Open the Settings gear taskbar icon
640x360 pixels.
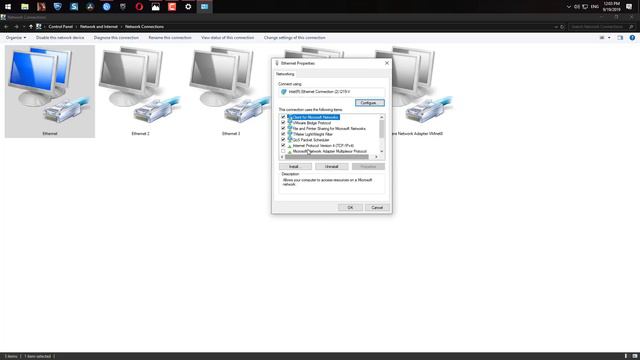(188, 7)
